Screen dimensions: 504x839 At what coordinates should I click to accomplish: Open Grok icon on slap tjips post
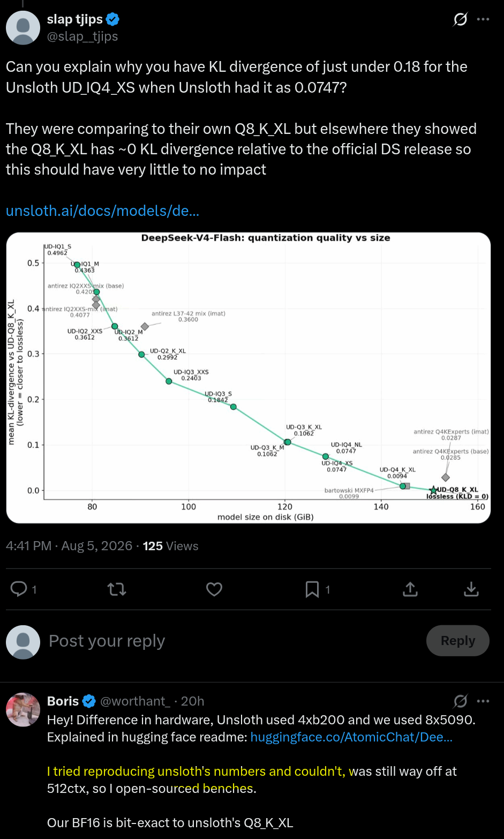(x=460, y=19)
